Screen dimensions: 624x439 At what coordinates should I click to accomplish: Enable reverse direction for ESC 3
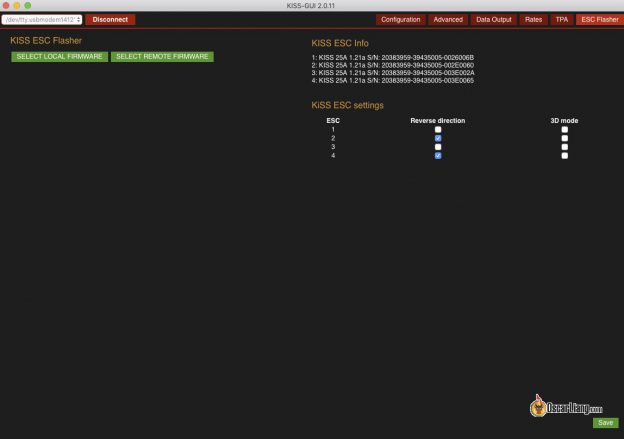[x=438, y=147]
